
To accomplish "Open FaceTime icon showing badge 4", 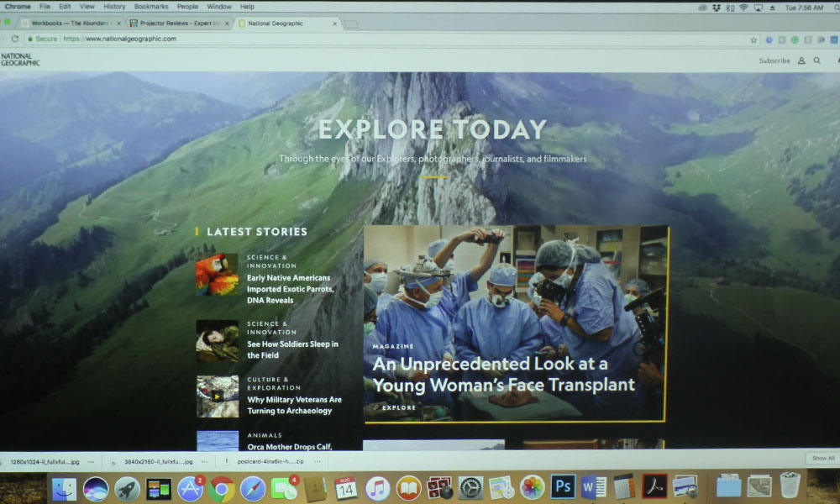I will tap(285, 489).
